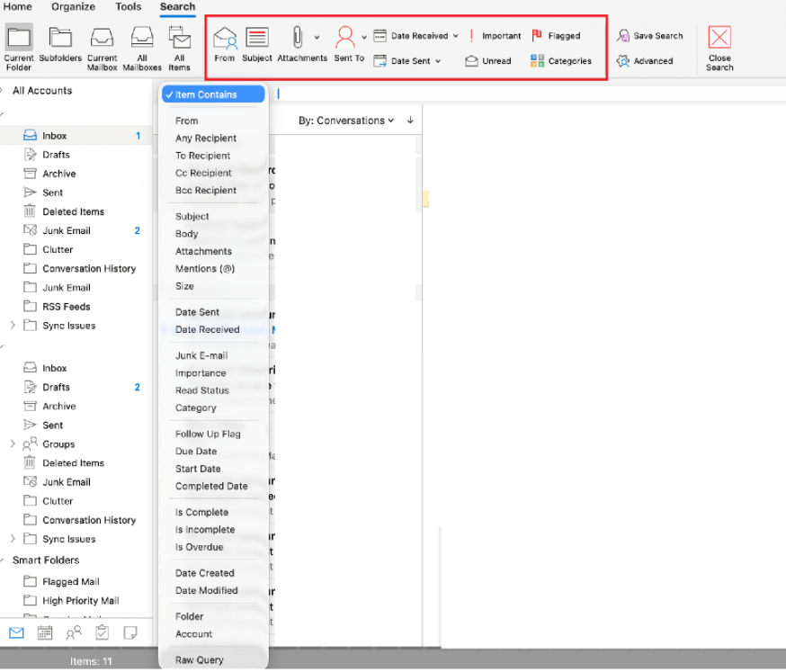This screenshot has height=672, width=786.
Task: Open Categories filter
Action: [x=561, y=61]
